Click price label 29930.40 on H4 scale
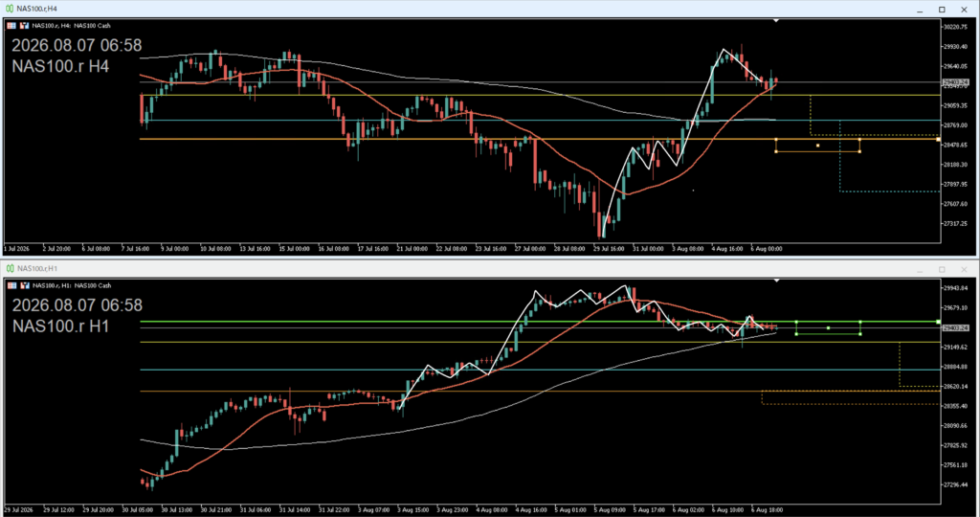This screenshot has height=517, width=980. 956,47
